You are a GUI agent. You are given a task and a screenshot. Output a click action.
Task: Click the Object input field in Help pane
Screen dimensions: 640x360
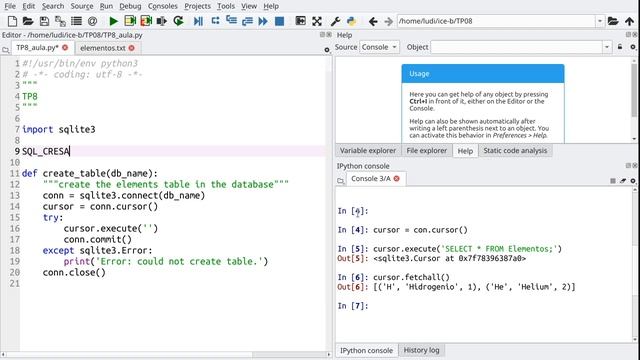tap(517, 47)
